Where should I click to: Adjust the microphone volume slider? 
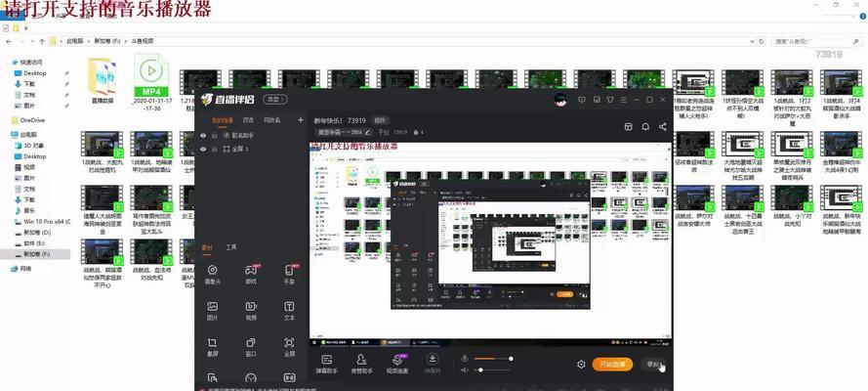pos(492,359)
